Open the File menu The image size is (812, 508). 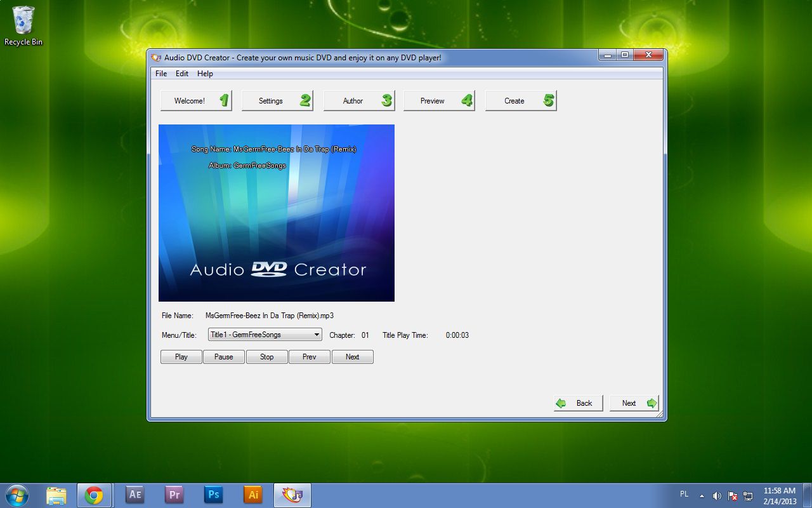161,74
